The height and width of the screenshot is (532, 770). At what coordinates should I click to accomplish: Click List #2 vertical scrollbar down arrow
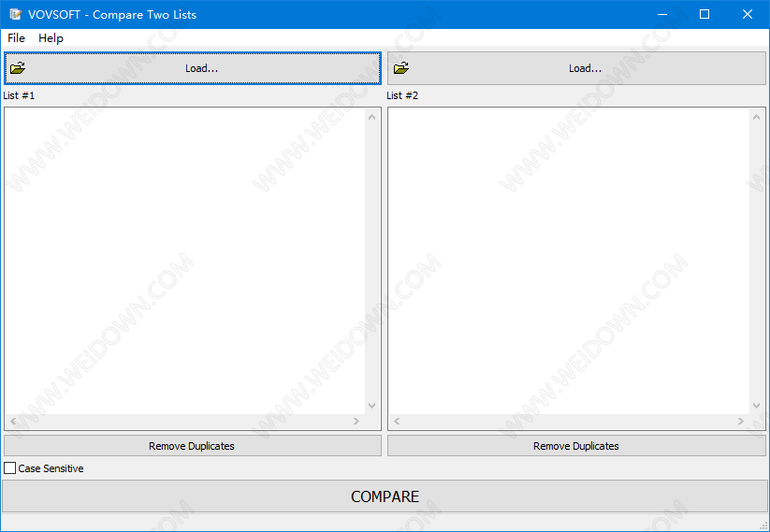756,406
